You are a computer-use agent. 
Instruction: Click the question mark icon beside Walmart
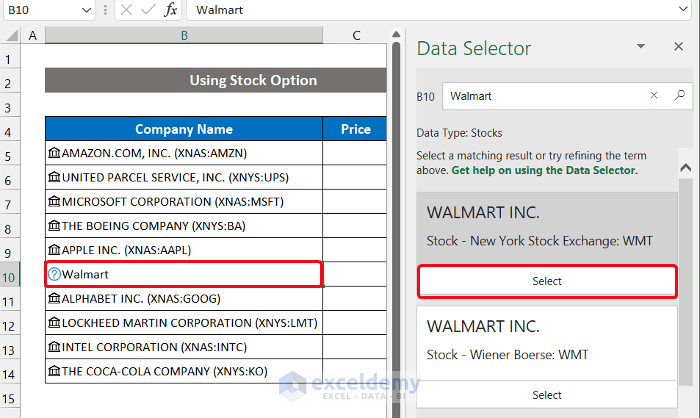pos(54,274)
